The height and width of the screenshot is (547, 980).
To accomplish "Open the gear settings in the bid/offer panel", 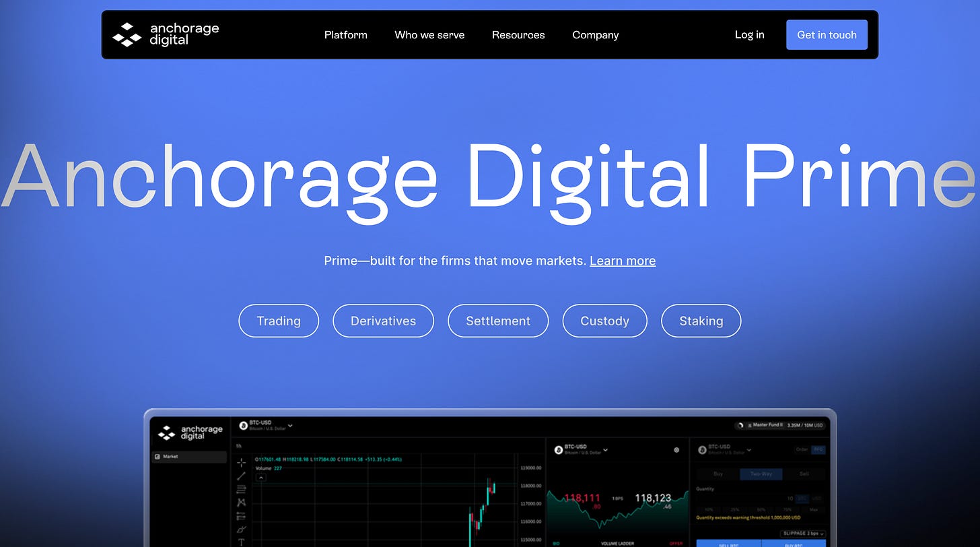I will [676, 450].
